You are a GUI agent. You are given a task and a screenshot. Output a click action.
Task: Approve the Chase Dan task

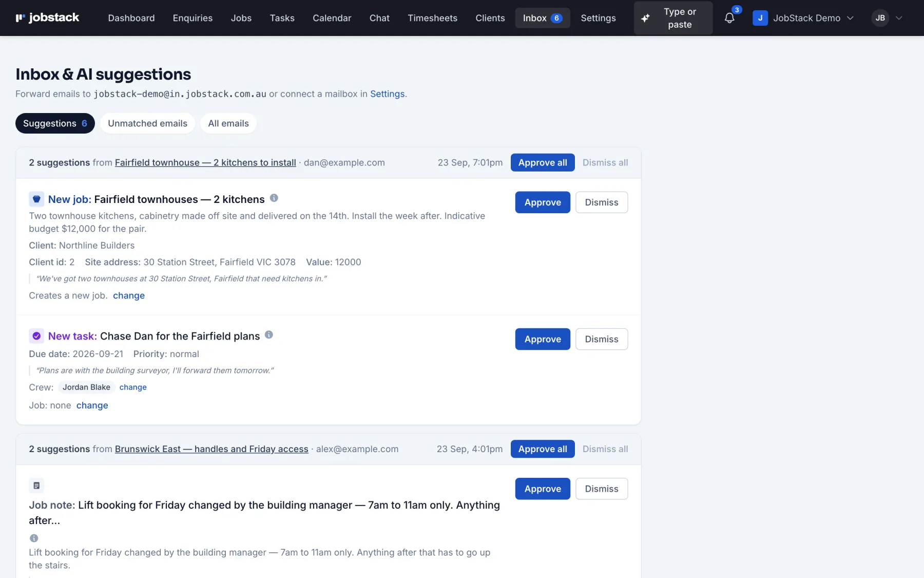(543, 339)
